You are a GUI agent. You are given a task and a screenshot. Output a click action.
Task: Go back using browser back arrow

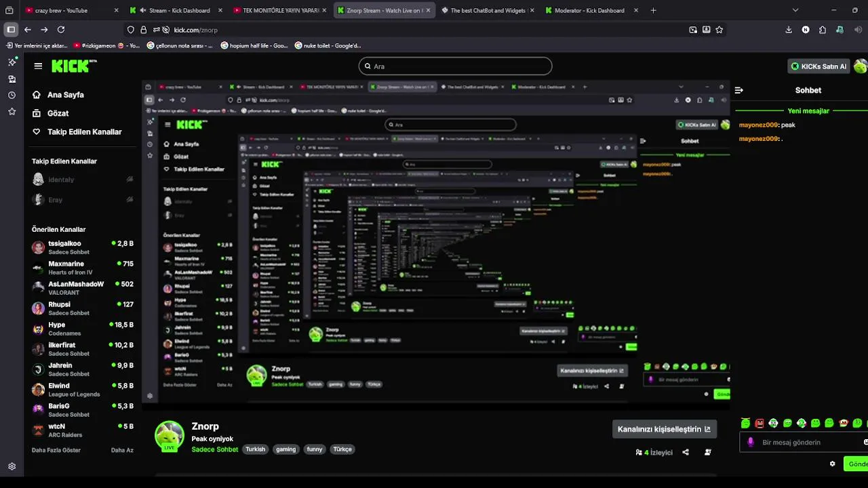[28, 30]
